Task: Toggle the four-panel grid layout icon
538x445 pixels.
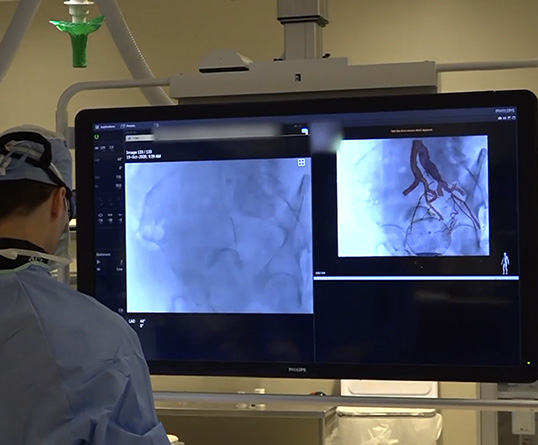Action: (x=301, y=162)
